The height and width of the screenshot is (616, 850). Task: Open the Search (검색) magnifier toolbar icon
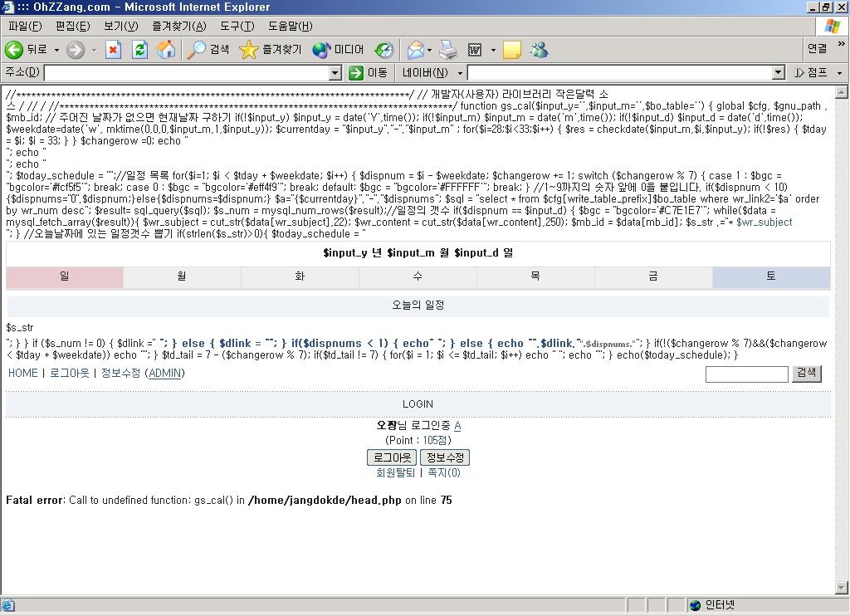197,50
